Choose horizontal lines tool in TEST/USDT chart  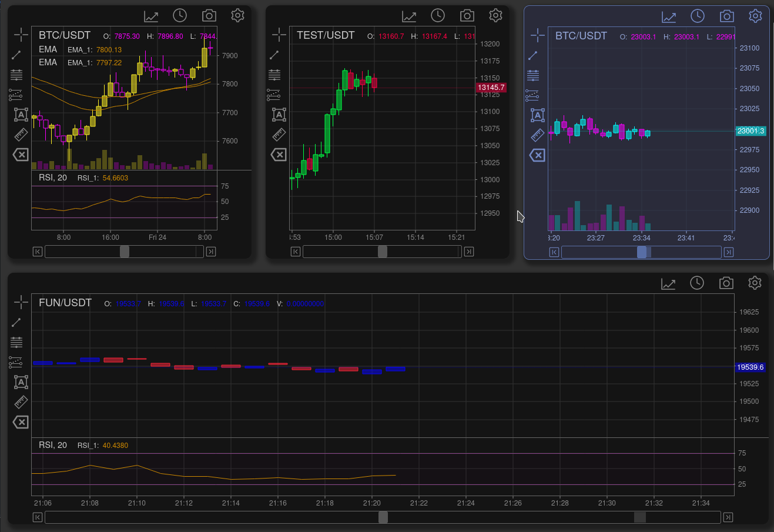(x=274, y=75)
